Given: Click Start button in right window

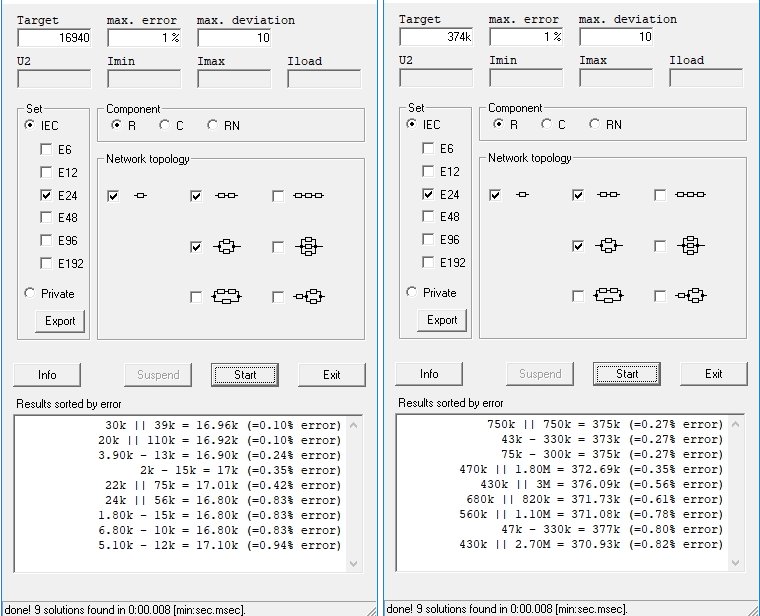Looking at the screenshot, I should point(627,374).
